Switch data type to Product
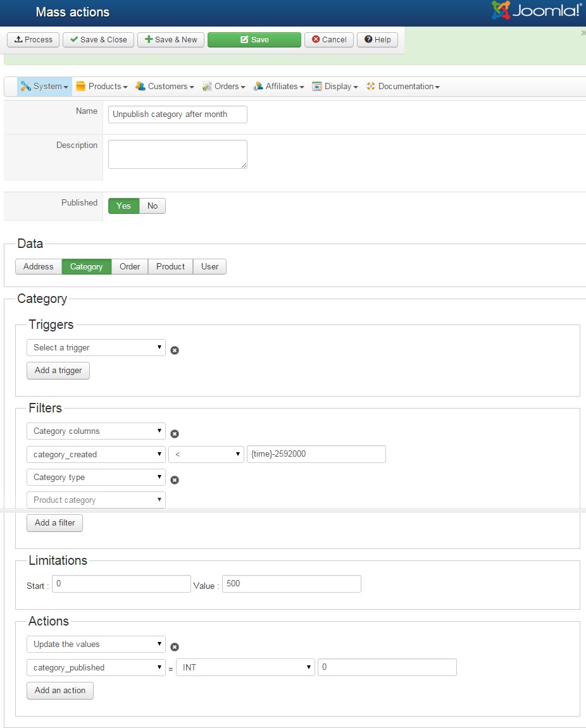The image size is (586, 728). click(170, 266)
